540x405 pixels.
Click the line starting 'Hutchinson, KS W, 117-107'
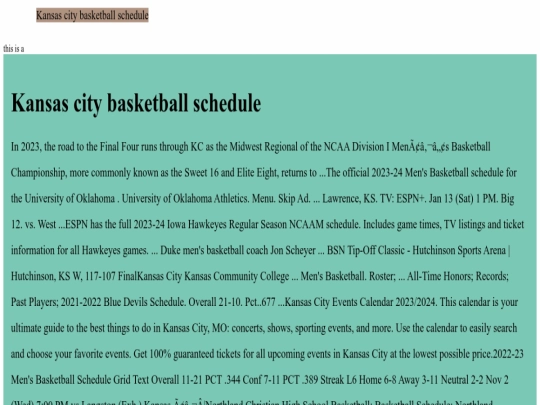click(x=260, y=276)
